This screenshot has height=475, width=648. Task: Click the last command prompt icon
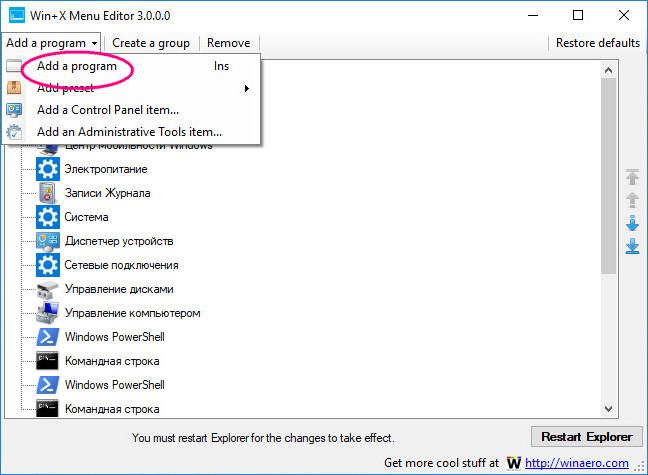pyautogui.click(x=47, y=408)
